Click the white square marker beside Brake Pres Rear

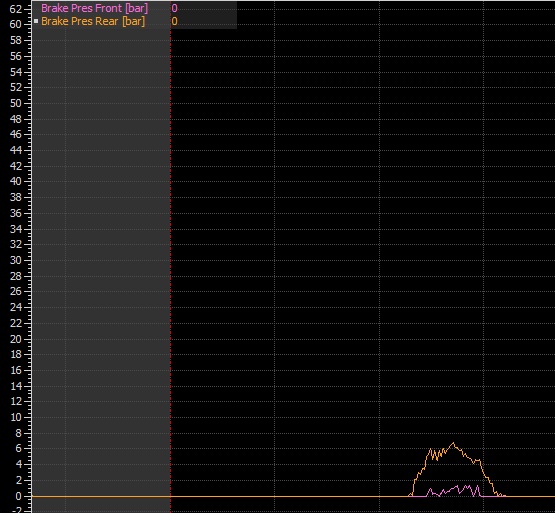[x=36, y=21]
